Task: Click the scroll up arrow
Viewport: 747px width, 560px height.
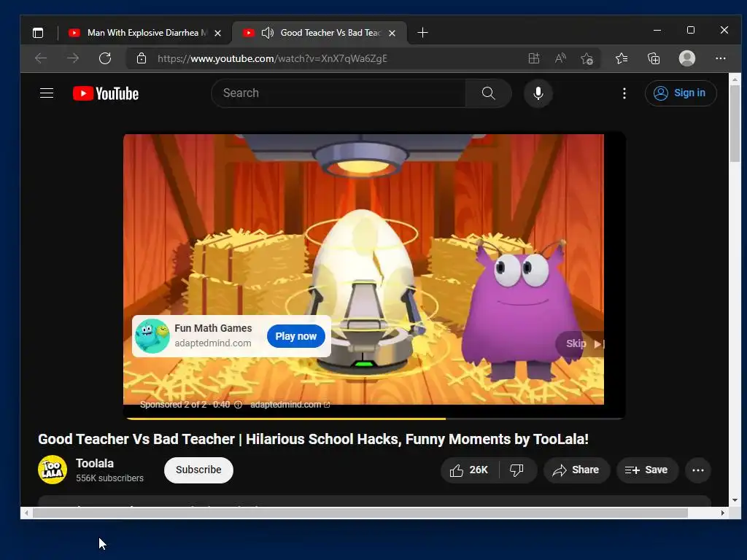Action: (x=735, y=79)
